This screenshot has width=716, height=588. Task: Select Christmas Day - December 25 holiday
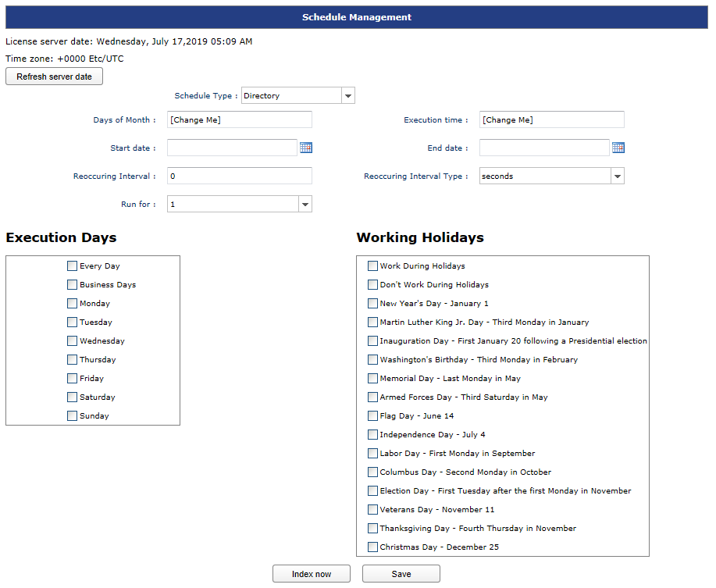point(372,547)
